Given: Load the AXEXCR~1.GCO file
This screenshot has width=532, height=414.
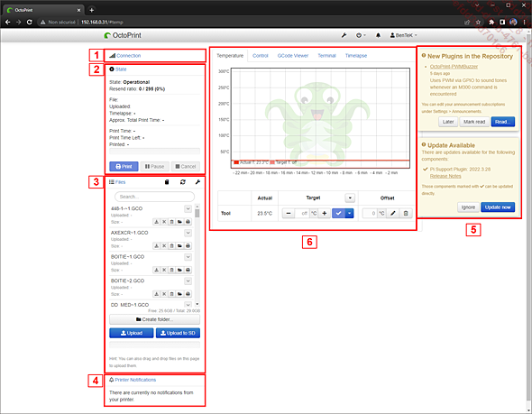Looking at the screenshot, I should coord(179,245).
